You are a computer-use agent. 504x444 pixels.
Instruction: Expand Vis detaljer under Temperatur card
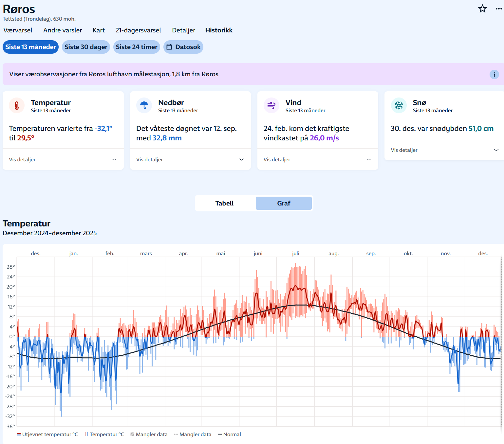(63, 160)
